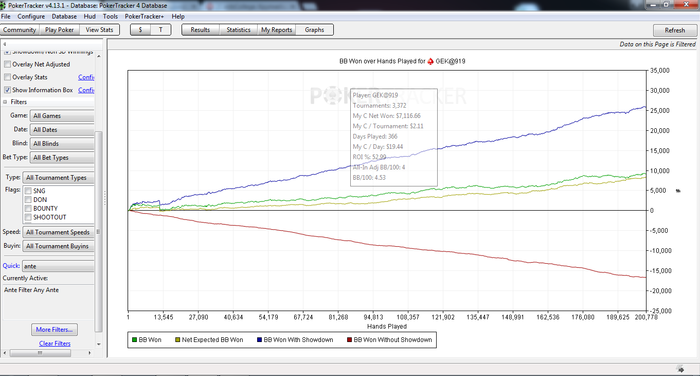Click the green BB Won legend swatch
The width and height of the screenshot is (700, 376).
click(134, 340)
